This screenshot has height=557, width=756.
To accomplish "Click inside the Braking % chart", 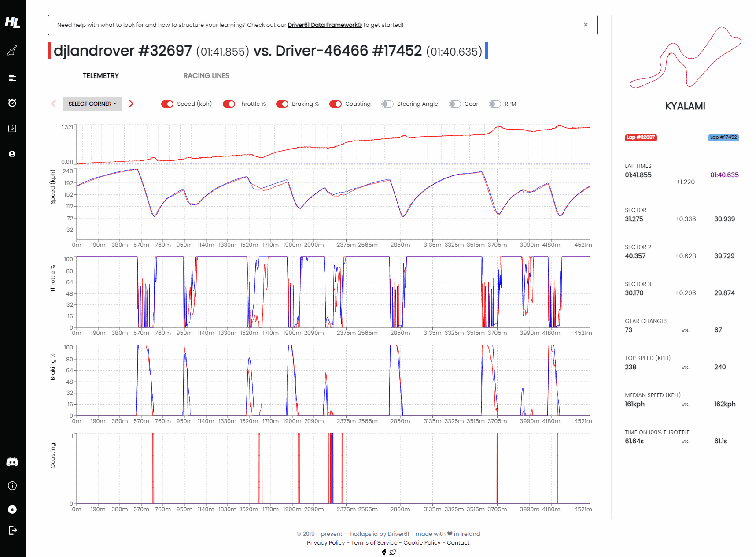I will [x=333, y=380].
